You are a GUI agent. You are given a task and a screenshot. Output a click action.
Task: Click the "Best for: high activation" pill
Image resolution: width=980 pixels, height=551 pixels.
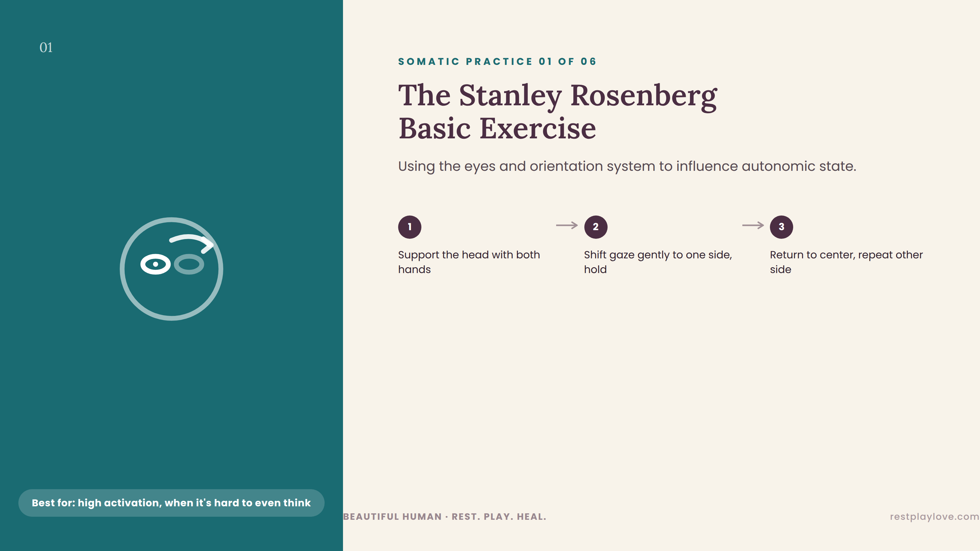[171, 503]
